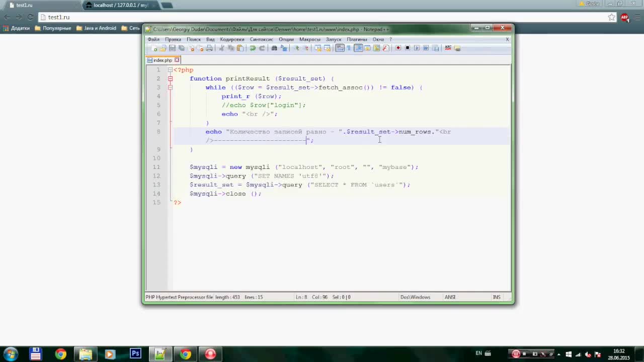Save the current file via toolbar
The image size is (644, 362).
tap(172, 48)
